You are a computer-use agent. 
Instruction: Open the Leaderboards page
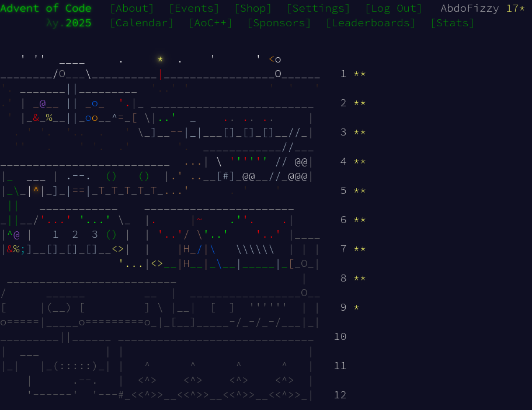[x=370, y=23]
